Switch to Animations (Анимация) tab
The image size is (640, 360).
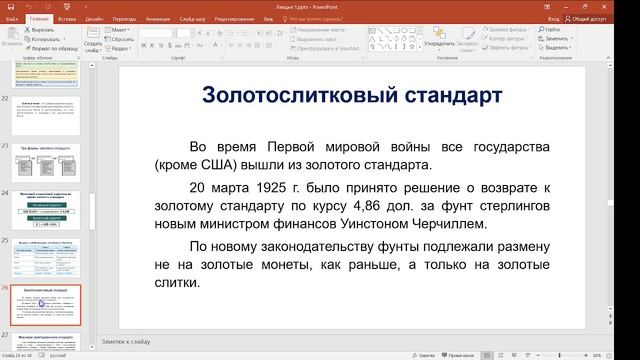pyautogui.click(x=158, y=19)
